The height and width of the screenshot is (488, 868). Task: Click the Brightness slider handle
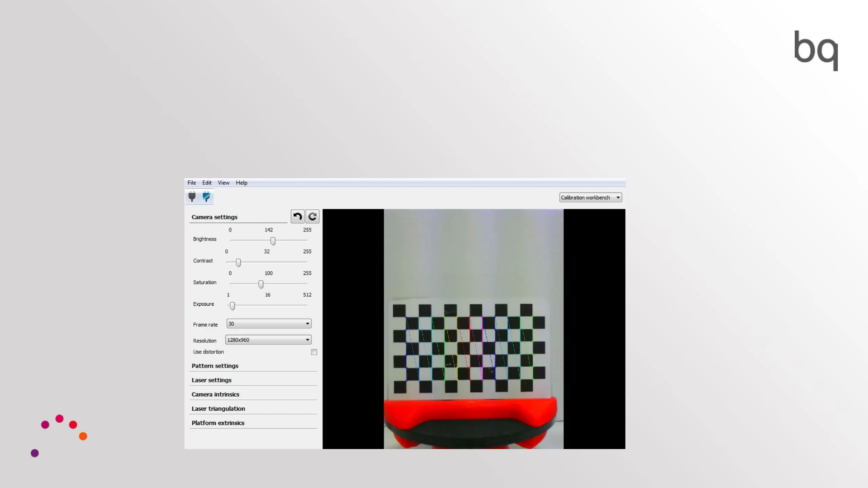[273, 241]
